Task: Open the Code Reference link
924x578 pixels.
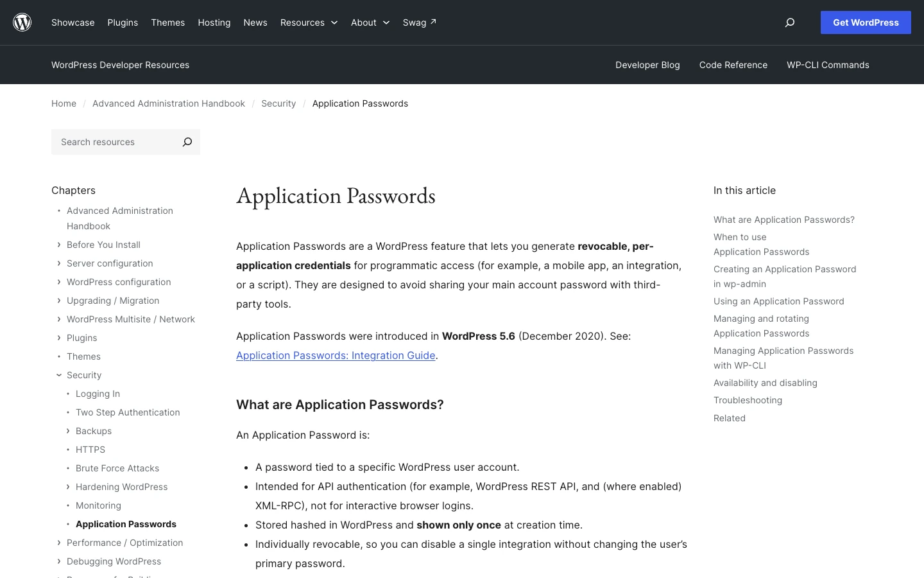Action: pos(733,65)
